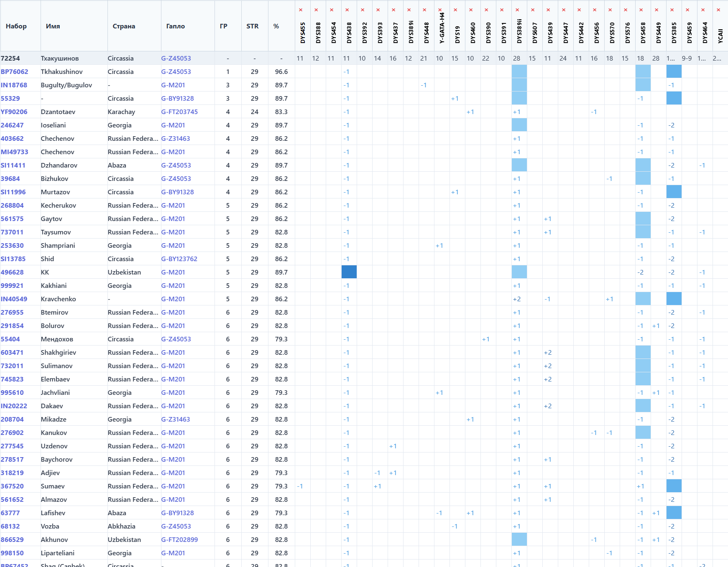Remove the DYS393 marker column
The height and width of the screenshot is (567, 728).
378,10
